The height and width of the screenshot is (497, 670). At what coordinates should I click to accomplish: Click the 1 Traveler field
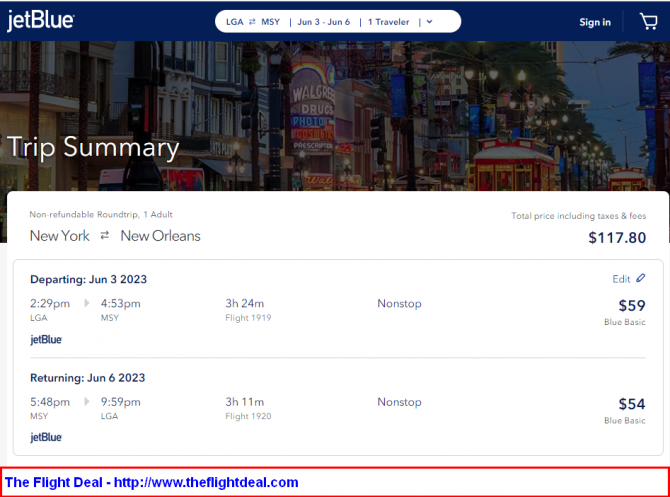pos(388,22)
